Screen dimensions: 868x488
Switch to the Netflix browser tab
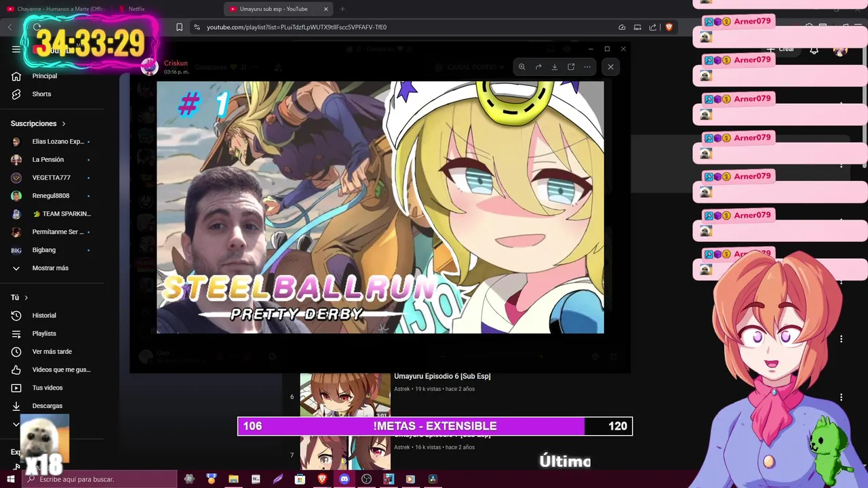(136, 9)
